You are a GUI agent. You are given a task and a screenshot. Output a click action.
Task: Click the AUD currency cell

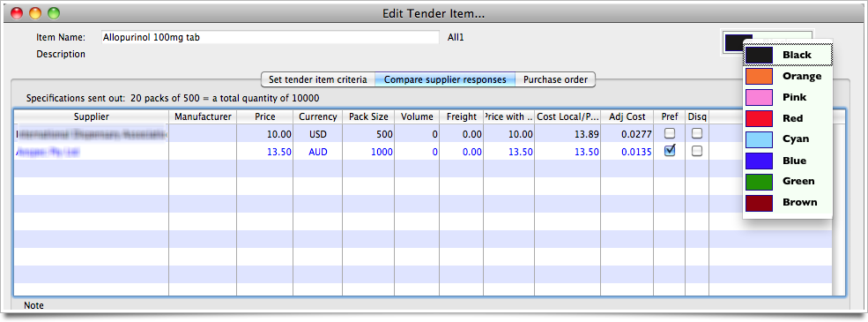click(x=318, y=152)
